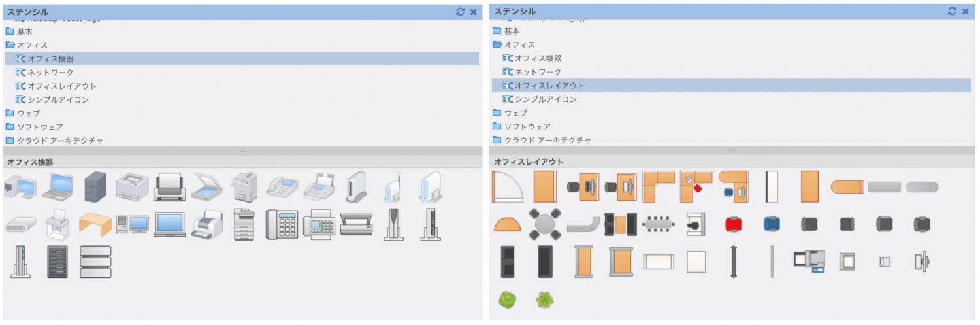
Task: Expand クラウド アーキテクチャ folder in the オフィスレイアウト panel
Action: [x=547, y=140]
